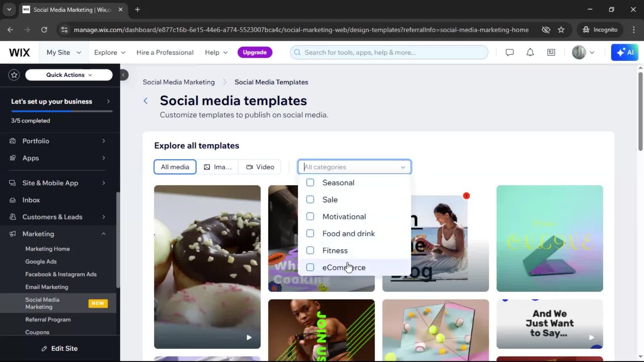Click the Upgrade button
Viewport: 644px width, 362px height.
[x=255, y=53]
